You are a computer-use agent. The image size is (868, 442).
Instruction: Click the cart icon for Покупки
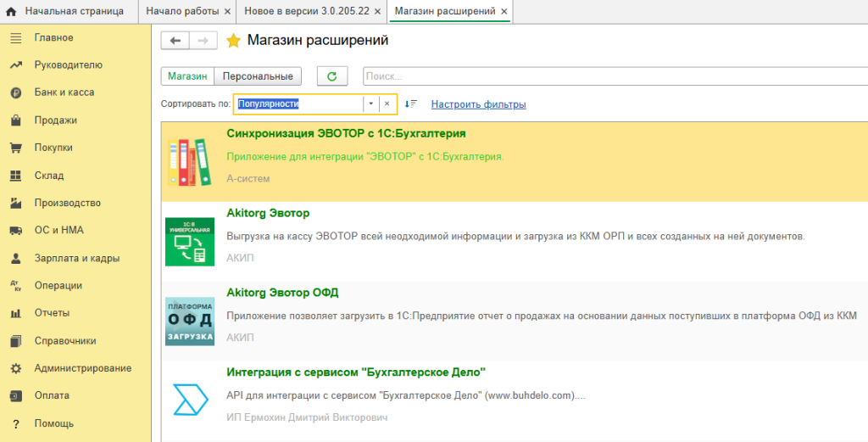point(15,148)
